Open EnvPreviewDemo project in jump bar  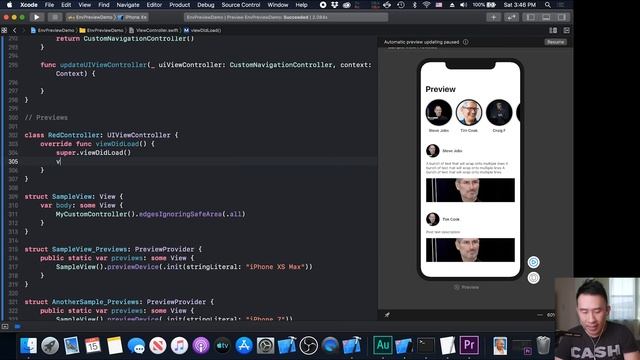[x=52, y=30]
